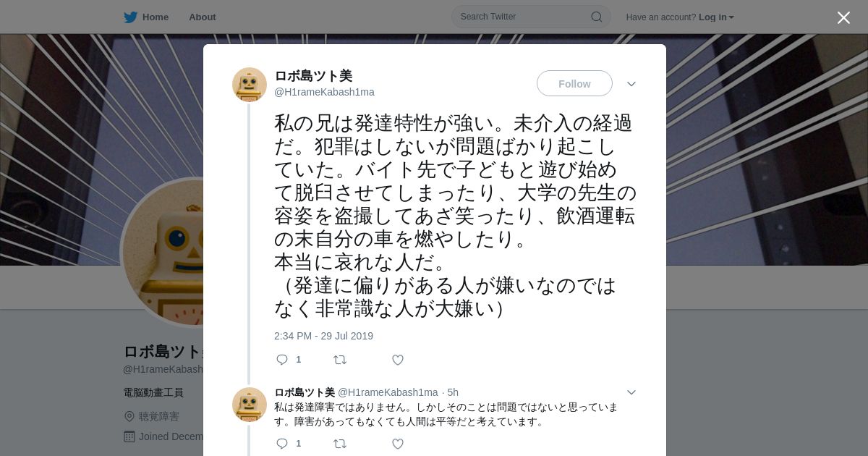868x456 pixels.
Task: Open the main tweet's chevron options menu
Action: (x=631, y=84)
